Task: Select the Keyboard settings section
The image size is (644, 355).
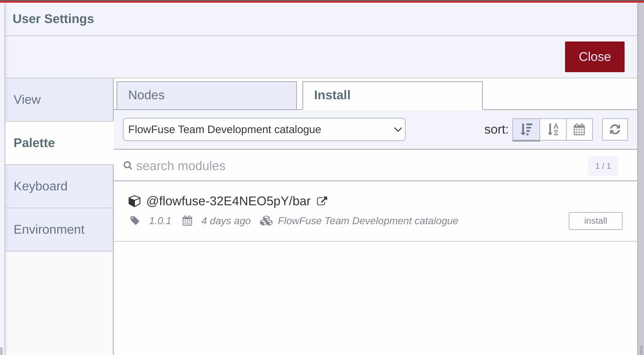Action: (41, 186)
